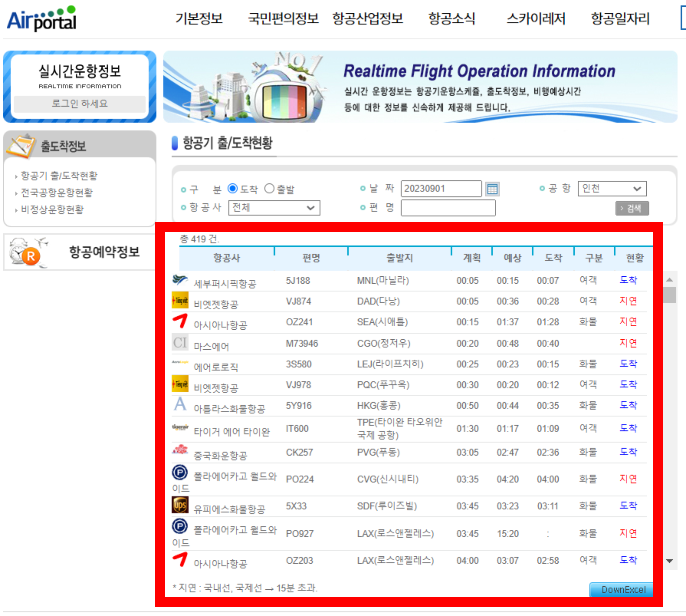Open the 항공예약정보 clock banner
The image size is (686, 616).
[79, 252]
